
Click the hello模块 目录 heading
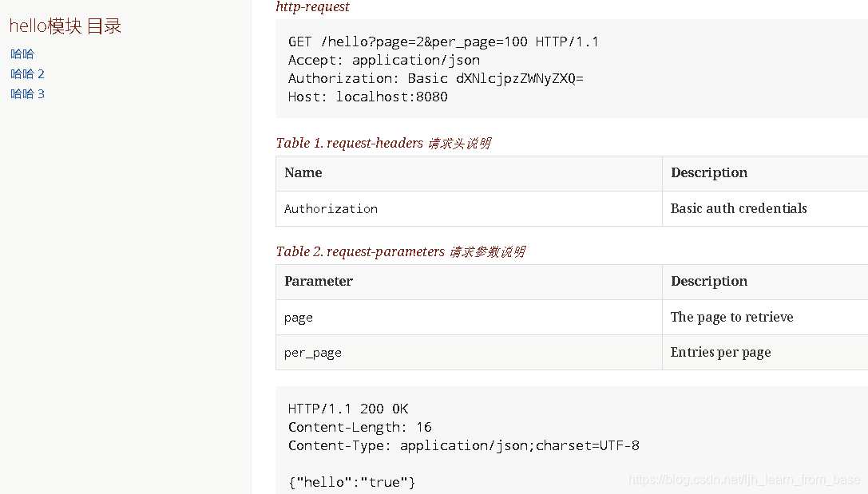pos(65,26)
